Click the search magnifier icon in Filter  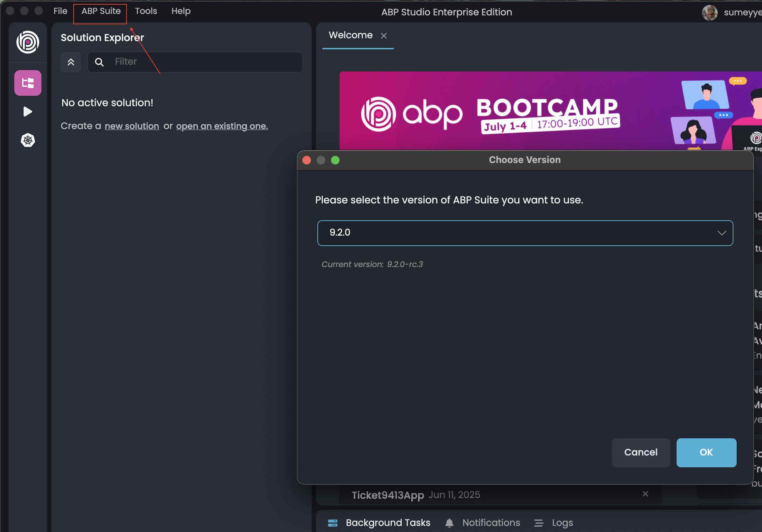coord(99,62)
